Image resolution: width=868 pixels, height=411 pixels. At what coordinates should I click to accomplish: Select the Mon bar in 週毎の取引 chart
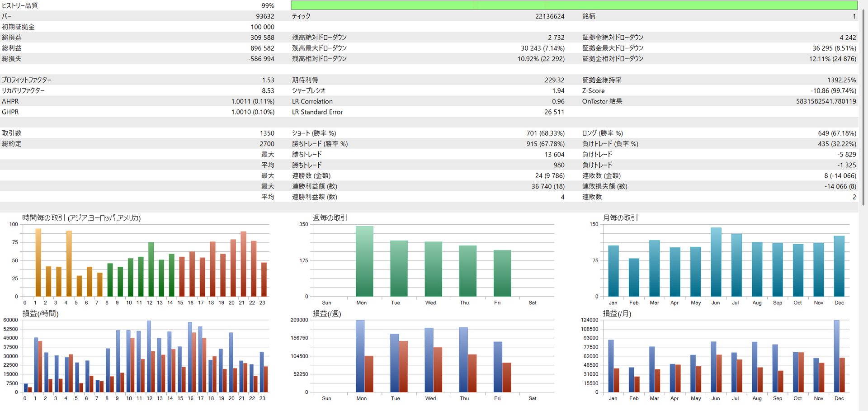tap(364, 261)
